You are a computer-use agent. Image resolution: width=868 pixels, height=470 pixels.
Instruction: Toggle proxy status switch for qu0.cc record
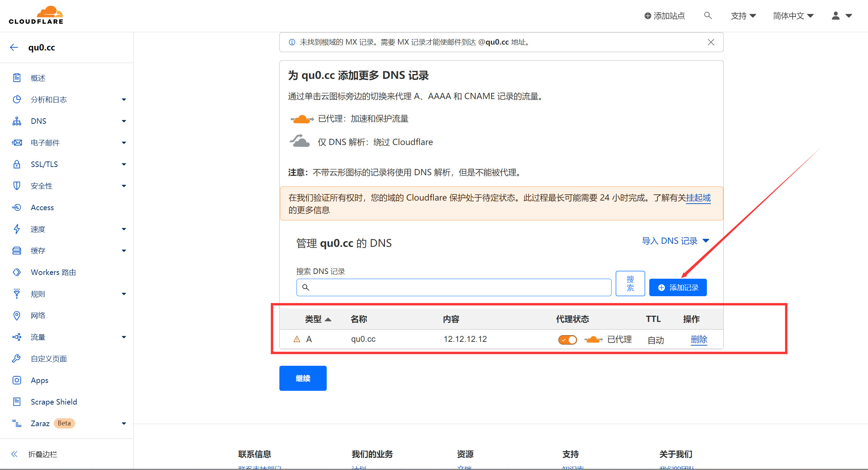pyautogui.click(x=567, y=340)
